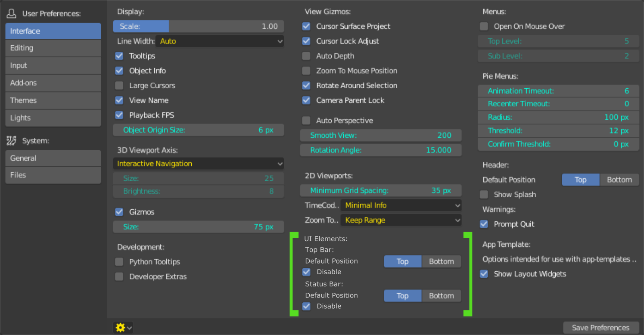Viewport: 644px width, 335px height.
Task: Toggle the Tooltips checkbox
Action: (119, 56)
